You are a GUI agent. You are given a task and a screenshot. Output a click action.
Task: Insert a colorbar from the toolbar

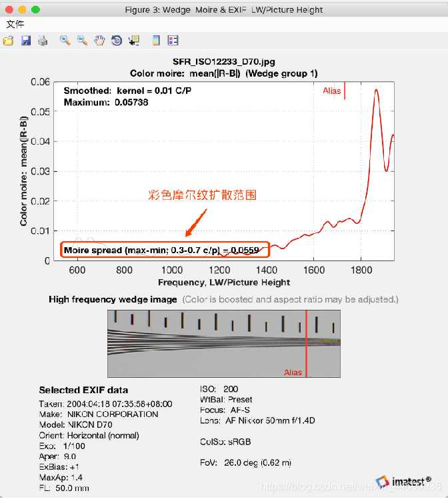pos(156,41)
